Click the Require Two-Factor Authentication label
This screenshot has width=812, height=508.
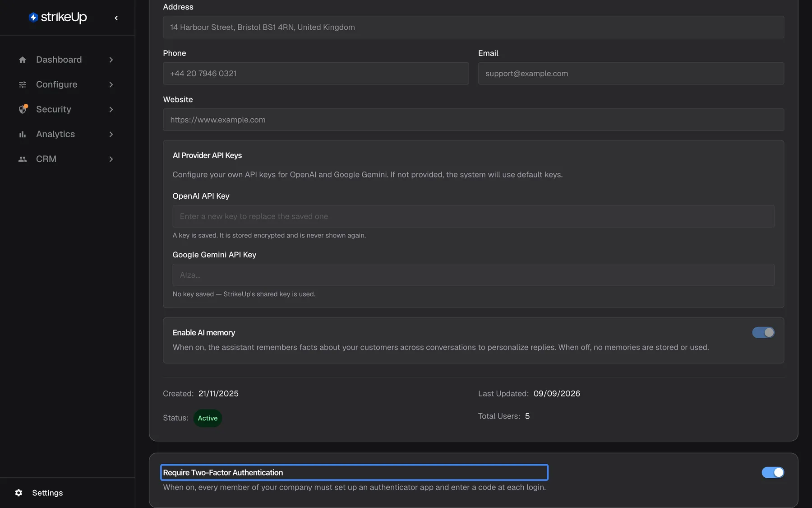(223, 472)
